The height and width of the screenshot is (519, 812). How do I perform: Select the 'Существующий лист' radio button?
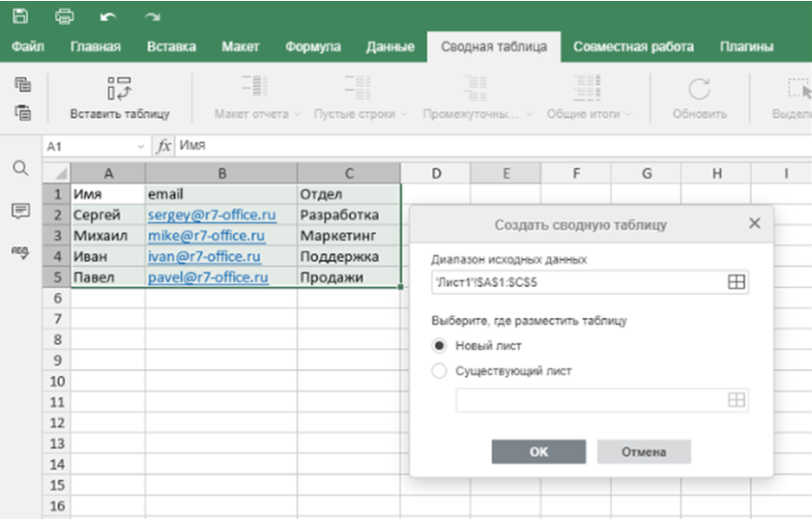(x=440, y=370)
